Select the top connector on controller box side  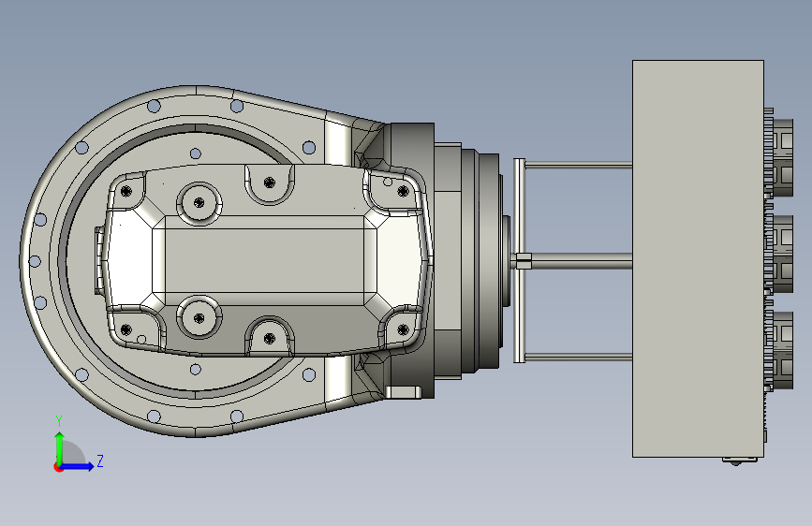(781, 157)
